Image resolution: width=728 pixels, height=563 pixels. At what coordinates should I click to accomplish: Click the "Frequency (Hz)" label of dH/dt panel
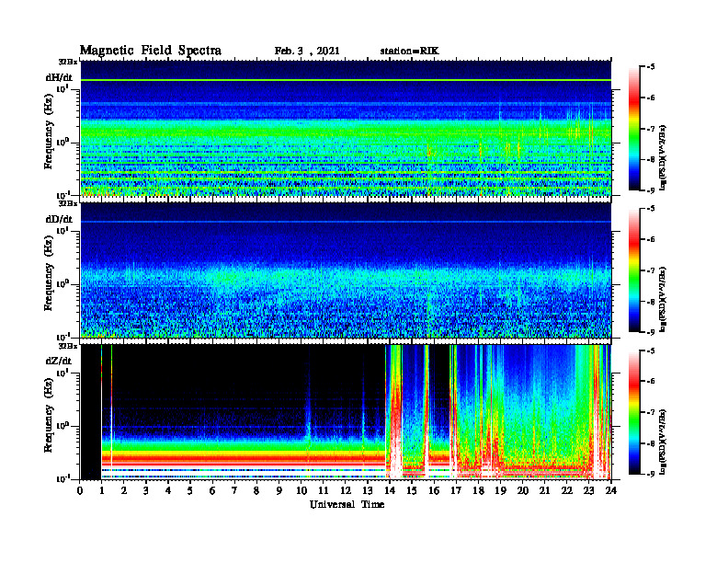[x=49, y=131]
